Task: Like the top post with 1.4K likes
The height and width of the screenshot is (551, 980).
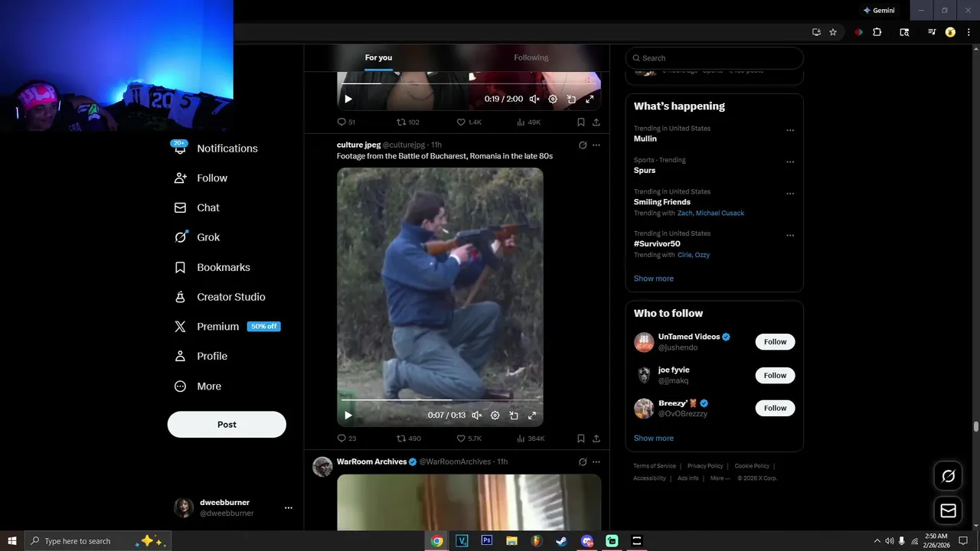Action: pyautogui.click(x=469, y=122)
